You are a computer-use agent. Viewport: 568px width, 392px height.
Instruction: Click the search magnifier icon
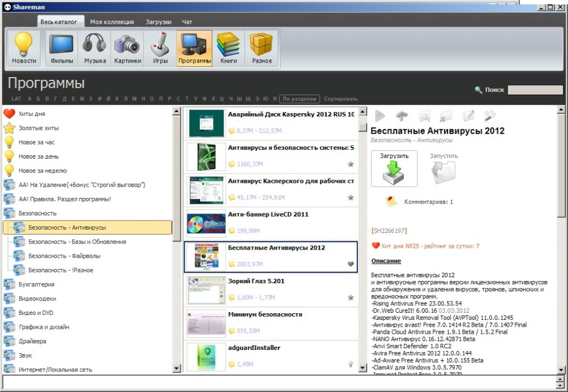tap(478, 90)
